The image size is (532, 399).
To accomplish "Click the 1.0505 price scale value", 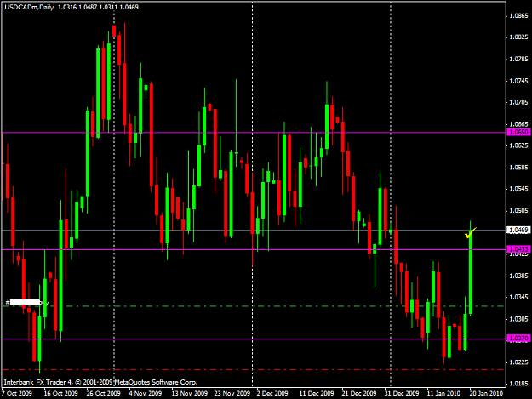I will tap(519, 210).
